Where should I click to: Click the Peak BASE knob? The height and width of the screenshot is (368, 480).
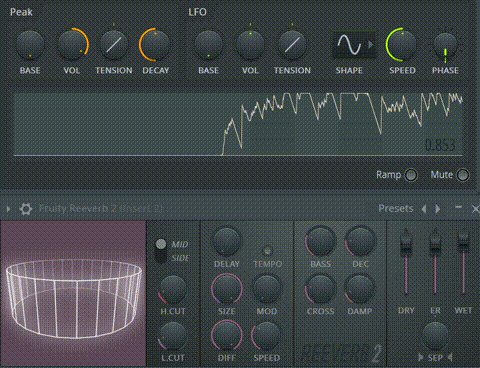click(x=30, y=45)
